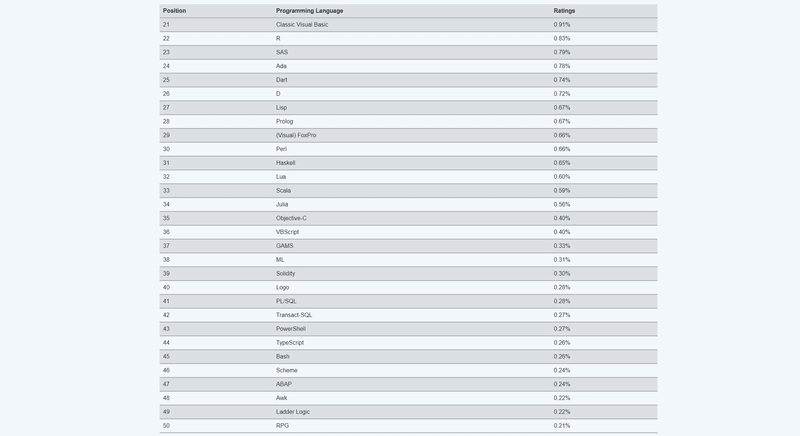The width and height of the screenshot is (800, 436).
Task: Click the (Visual) FoxPro cell
Action: pyautogui.click(x=296, y=135)
